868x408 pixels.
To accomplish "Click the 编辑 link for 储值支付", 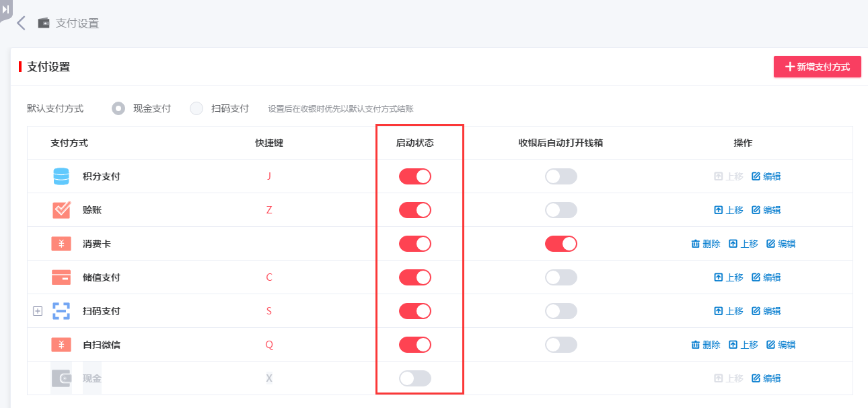I will [x=781, y=277].
